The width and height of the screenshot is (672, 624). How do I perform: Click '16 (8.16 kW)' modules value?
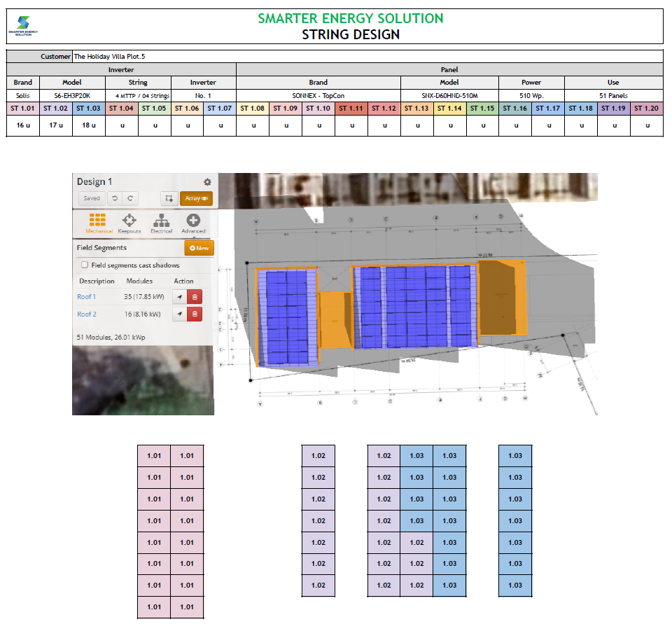[142, 314]
